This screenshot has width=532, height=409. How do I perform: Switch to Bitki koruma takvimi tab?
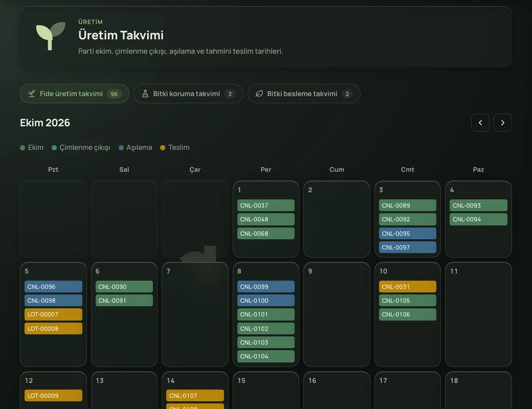[x=188, y=94]
